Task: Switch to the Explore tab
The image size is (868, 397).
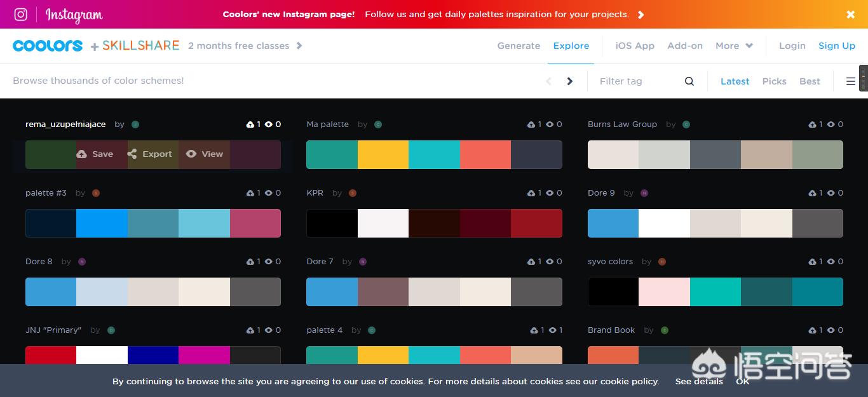Action: [571, 46]
